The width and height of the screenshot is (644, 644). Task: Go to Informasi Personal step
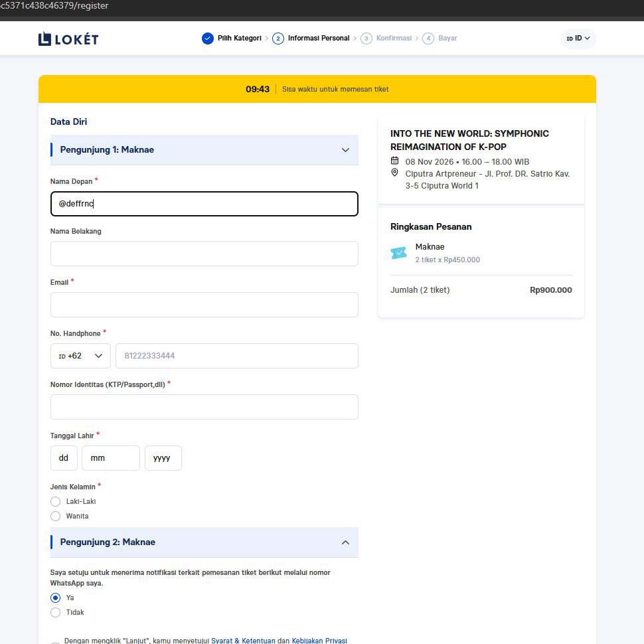[x=319, y=39]
